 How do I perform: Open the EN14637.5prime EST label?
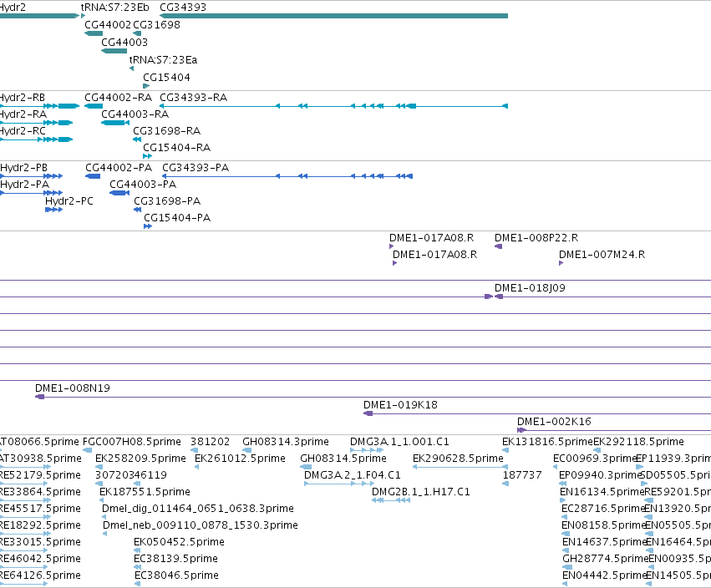point(604,542)
